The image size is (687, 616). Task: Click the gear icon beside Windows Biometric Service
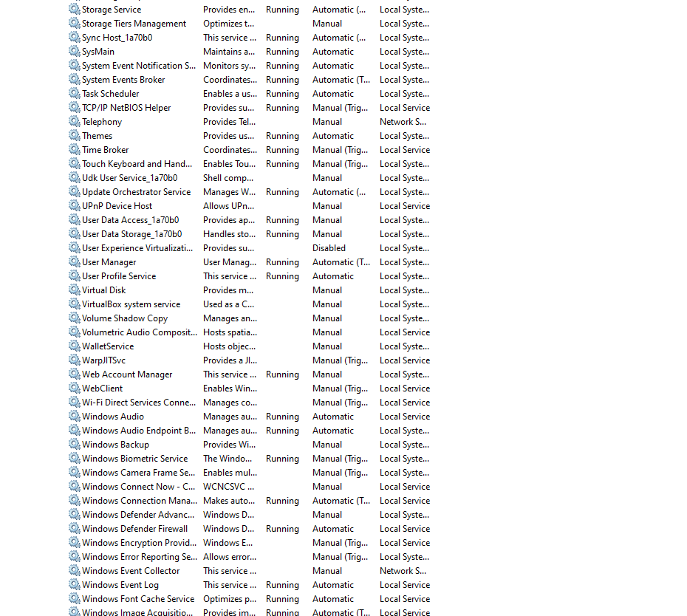point(75,458)
